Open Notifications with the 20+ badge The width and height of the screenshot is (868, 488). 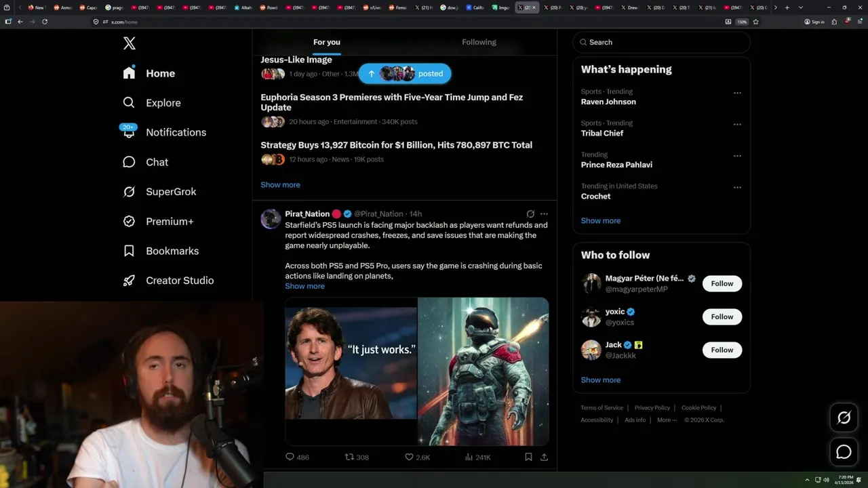(164, 132)
